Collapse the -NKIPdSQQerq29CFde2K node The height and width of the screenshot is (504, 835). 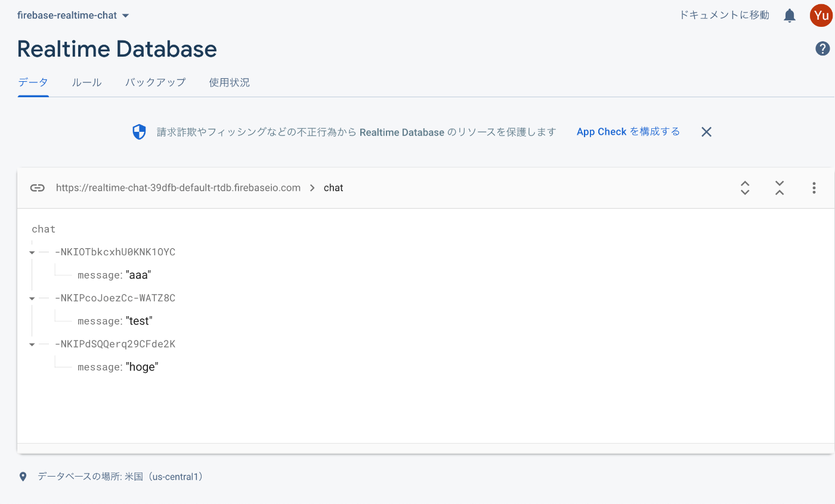pyautogui.click(x=32, y=344)
